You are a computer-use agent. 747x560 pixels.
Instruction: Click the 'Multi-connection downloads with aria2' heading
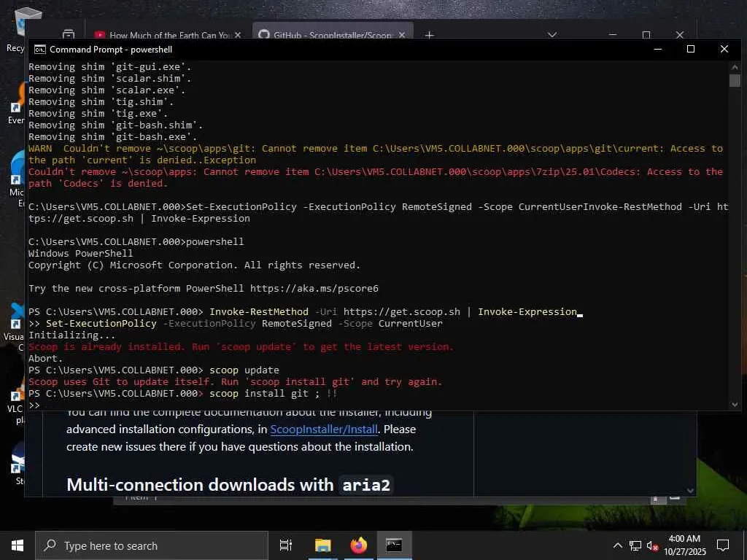(x=230, y=485)
